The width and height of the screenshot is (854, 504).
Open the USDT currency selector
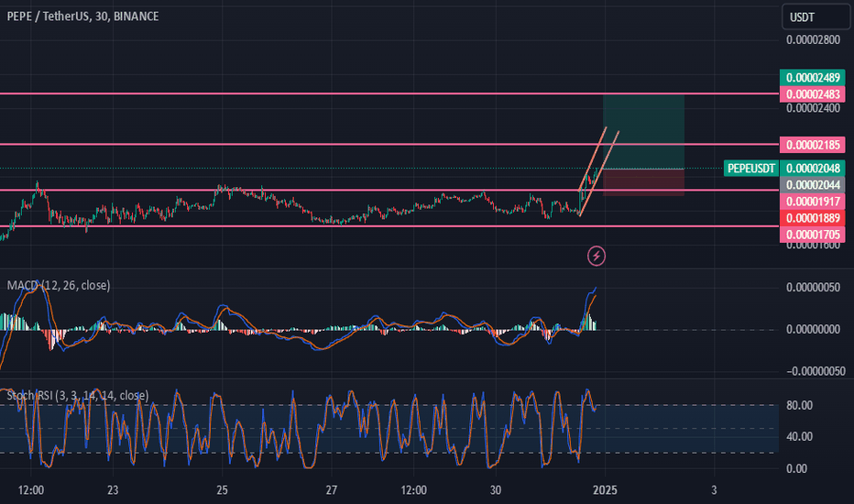[x=816, y=16]
